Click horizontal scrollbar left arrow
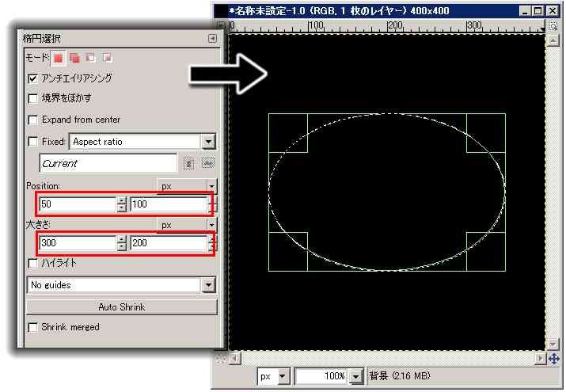This screenshot has height=392, width=566. pos(235,359)
